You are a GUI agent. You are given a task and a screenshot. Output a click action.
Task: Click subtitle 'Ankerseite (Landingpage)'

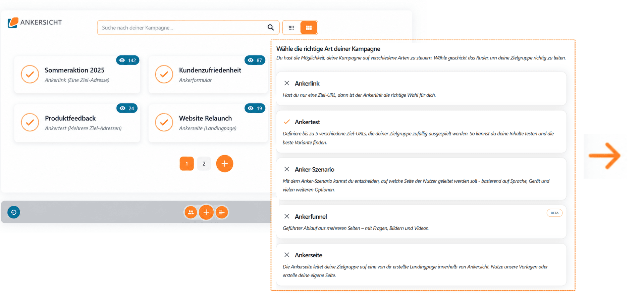(208, 128)
